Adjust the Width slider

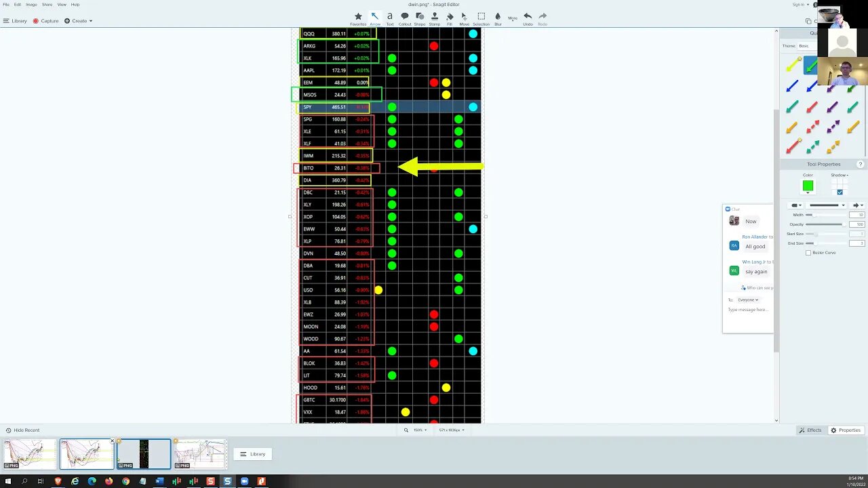click(x=825, y=215)
